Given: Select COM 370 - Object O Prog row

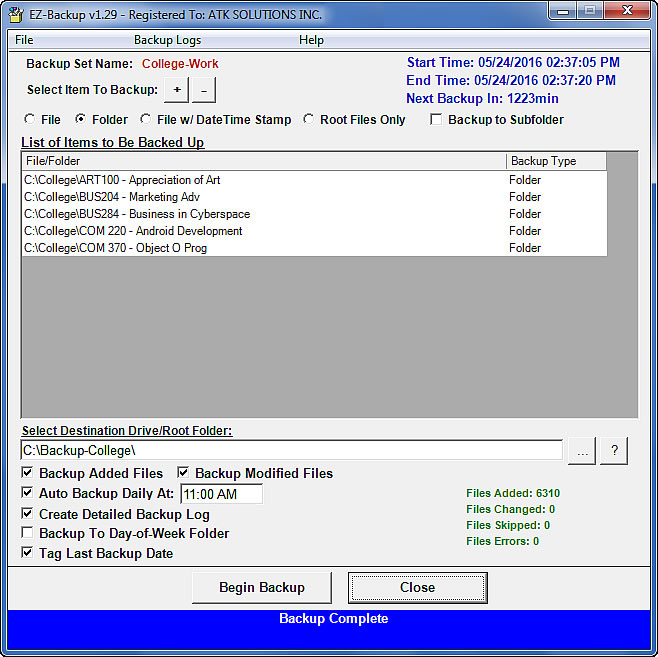Looking at the screenshot, I should tap(314, 248).
